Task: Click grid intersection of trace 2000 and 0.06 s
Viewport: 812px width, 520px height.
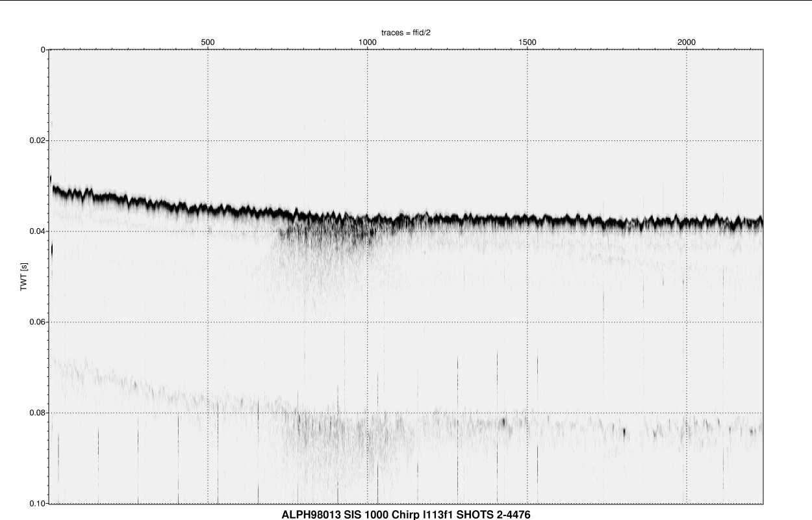Action: (x=687, y=322)
